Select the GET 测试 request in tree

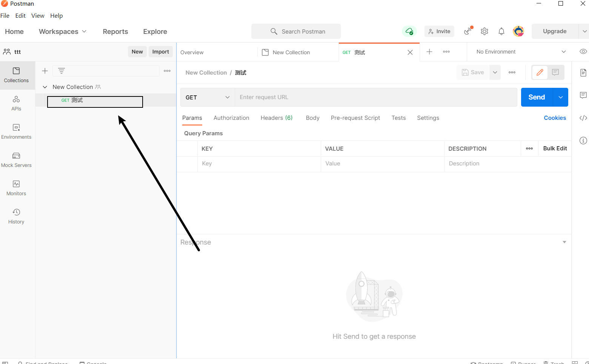(106, 100)
